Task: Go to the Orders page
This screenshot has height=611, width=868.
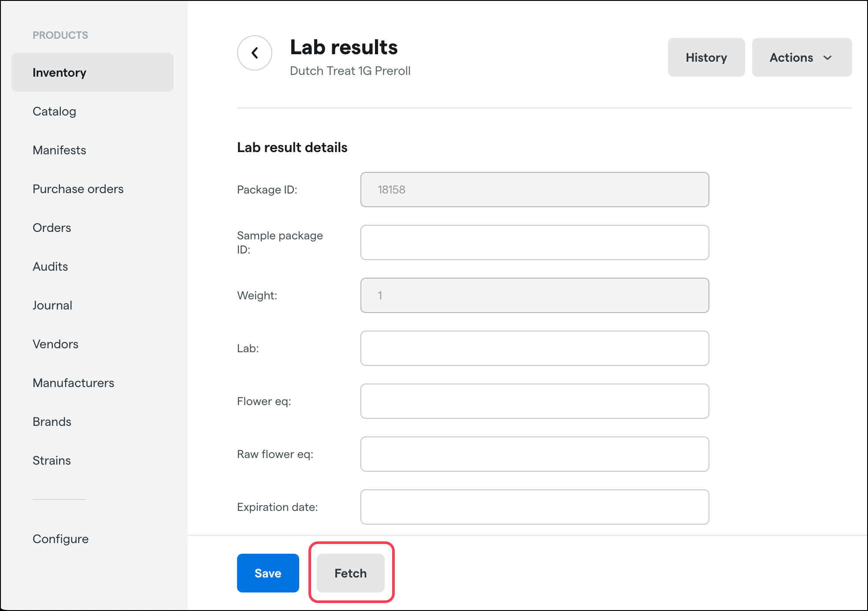Action: pos(52,227)
